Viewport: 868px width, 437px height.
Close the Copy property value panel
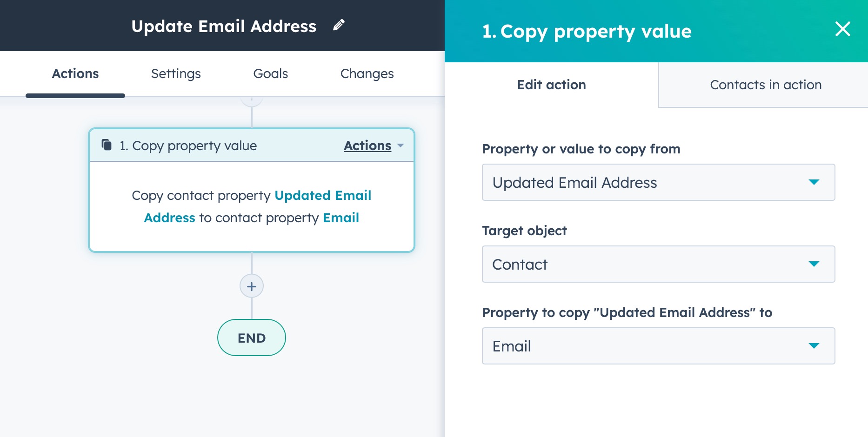click(x=842, y=29)
